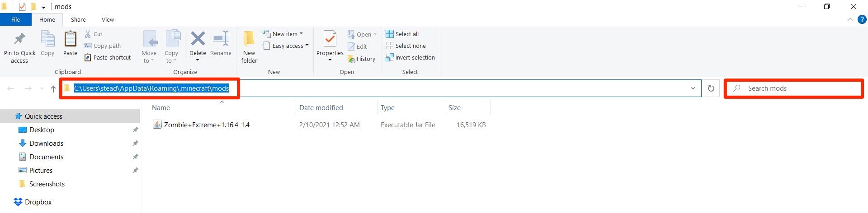Select the Zombie+Extreme+1.16.4_1.4 jar file
The width and height of the screenshot is (868, 213).
point(207,125)
